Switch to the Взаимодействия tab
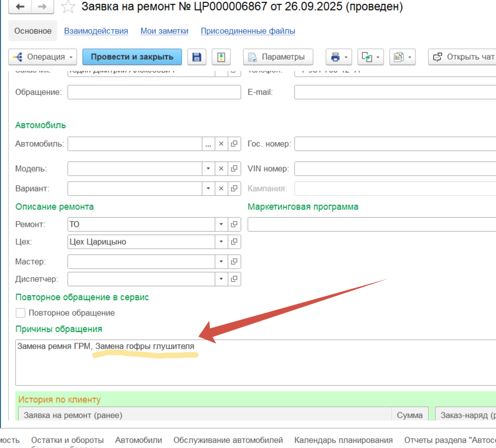This screenshot has width=496, height=448. pos(96,31)
